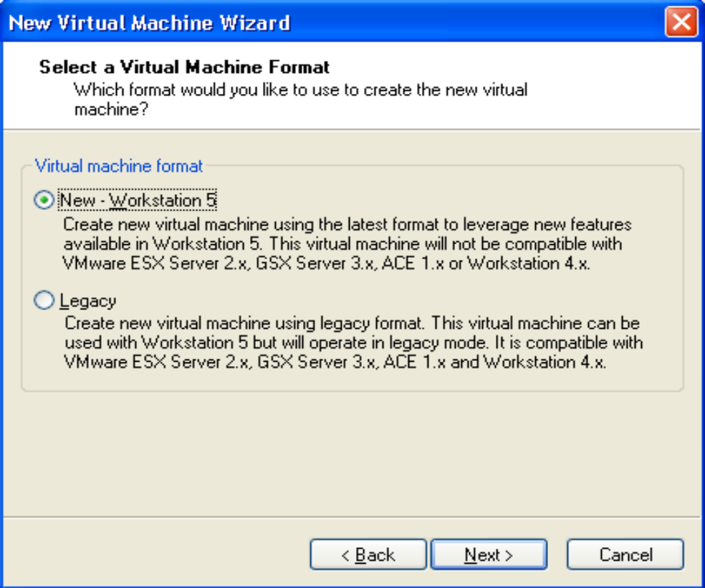This screenshot has height=588, width=705.
Task: Choose the Legacy radio button
Action: [x=44, y=301]
